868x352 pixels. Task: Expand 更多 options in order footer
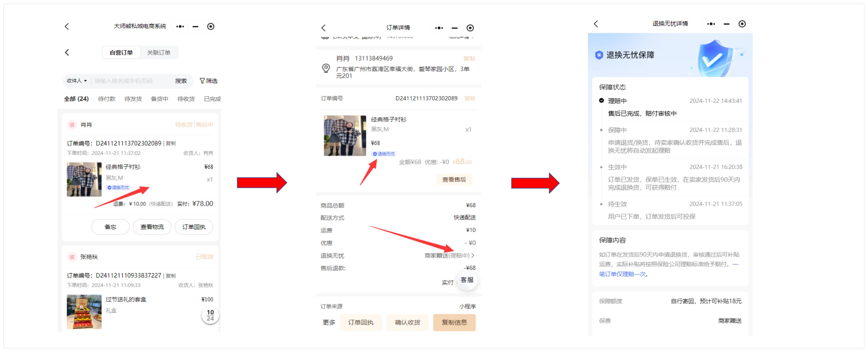click(x=329, y=323)
